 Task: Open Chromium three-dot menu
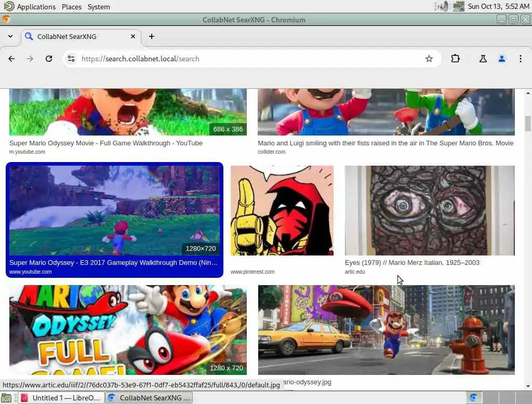pos(521,59)
